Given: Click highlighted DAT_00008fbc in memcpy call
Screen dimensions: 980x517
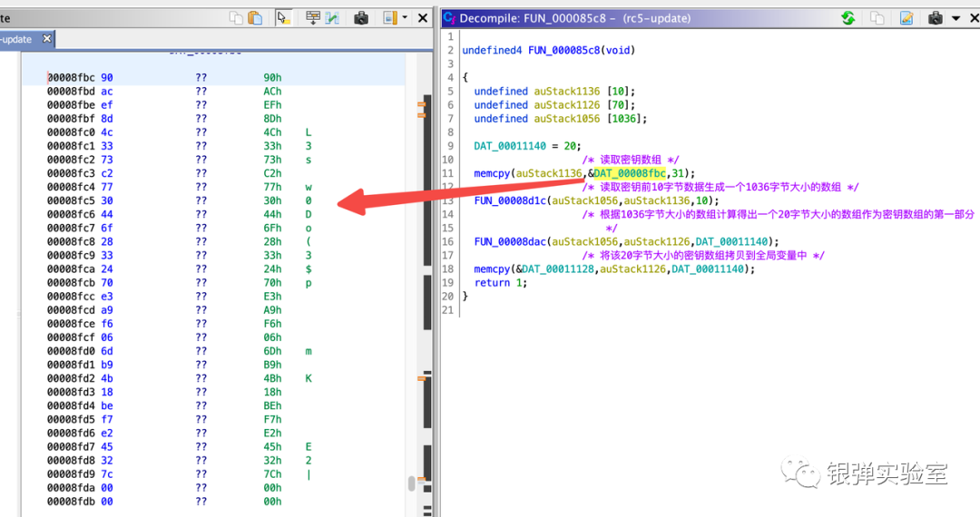Looking at the screenshot, I should click(630, 173).
